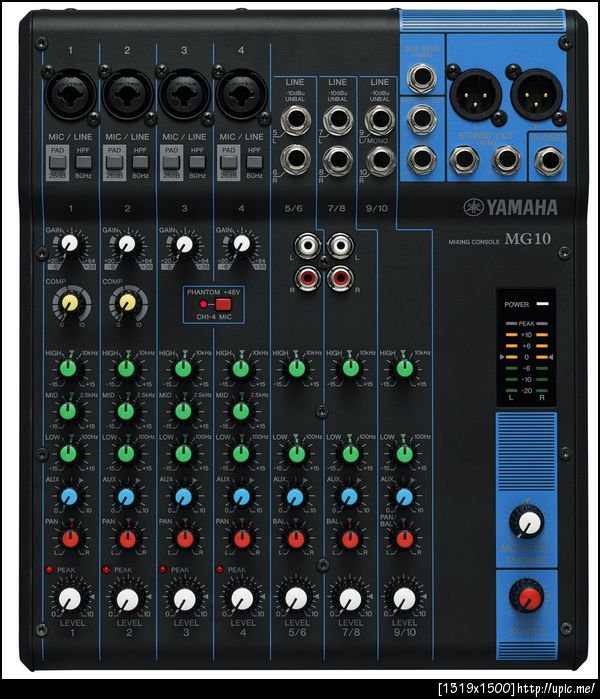Click the channel 9/10 red PAN/BAL knob

404,539
